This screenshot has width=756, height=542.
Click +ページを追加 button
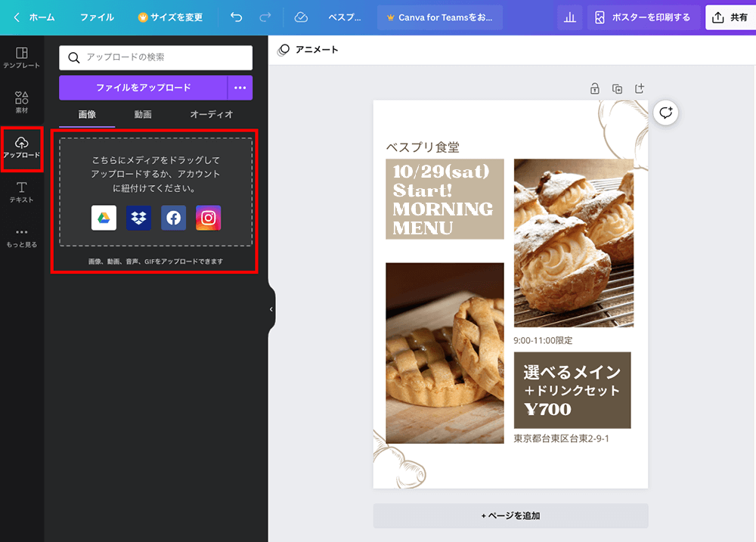[x=510, y=516]
